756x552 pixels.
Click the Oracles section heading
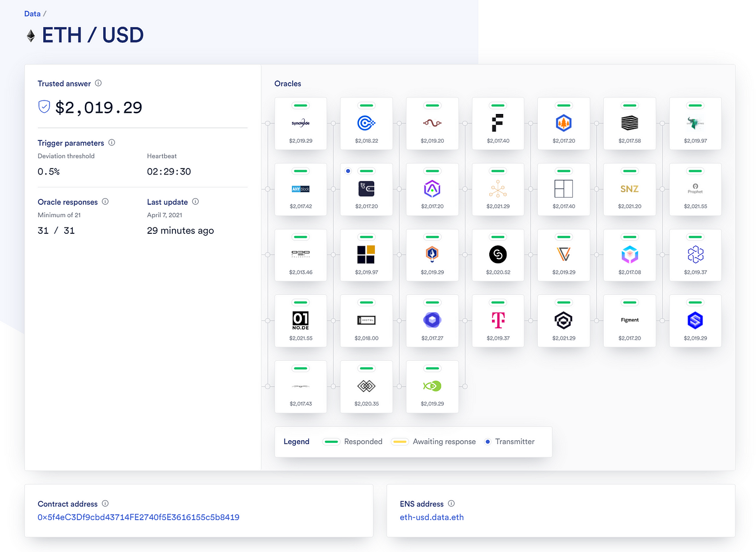288,84
